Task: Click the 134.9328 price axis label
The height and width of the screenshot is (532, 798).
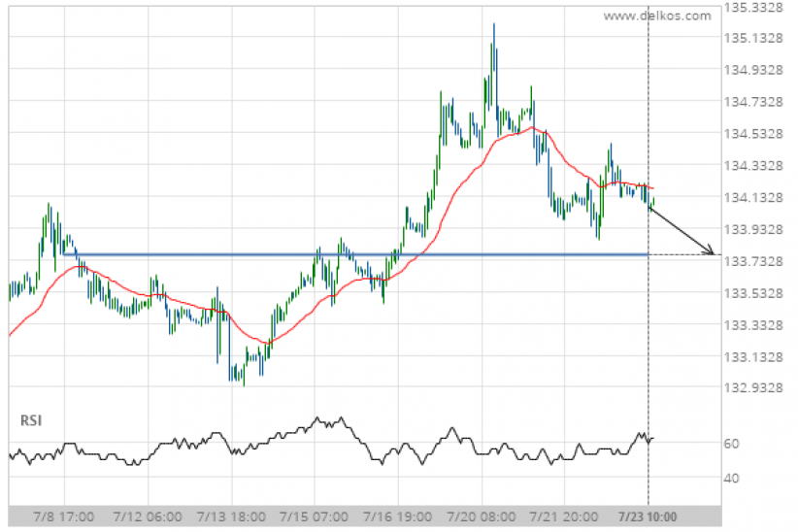Action: coord(753,70)
